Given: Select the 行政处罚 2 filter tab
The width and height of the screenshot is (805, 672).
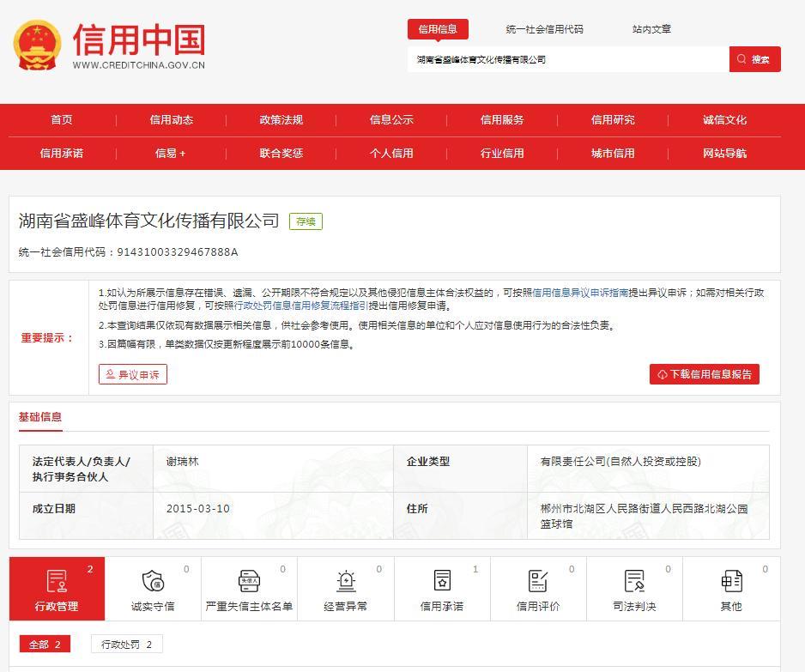Looking at the screenshot, I should 127,645.
